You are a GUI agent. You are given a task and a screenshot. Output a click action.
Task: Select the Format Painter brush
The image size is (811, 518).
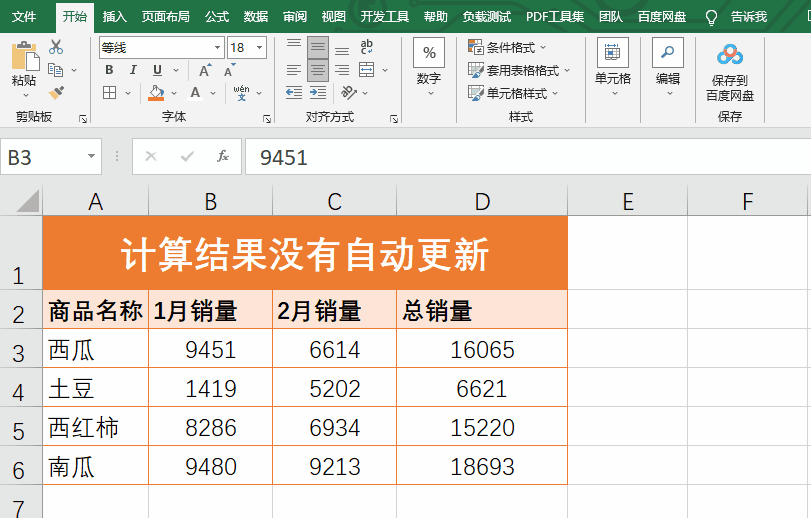[x=56, y=93]
